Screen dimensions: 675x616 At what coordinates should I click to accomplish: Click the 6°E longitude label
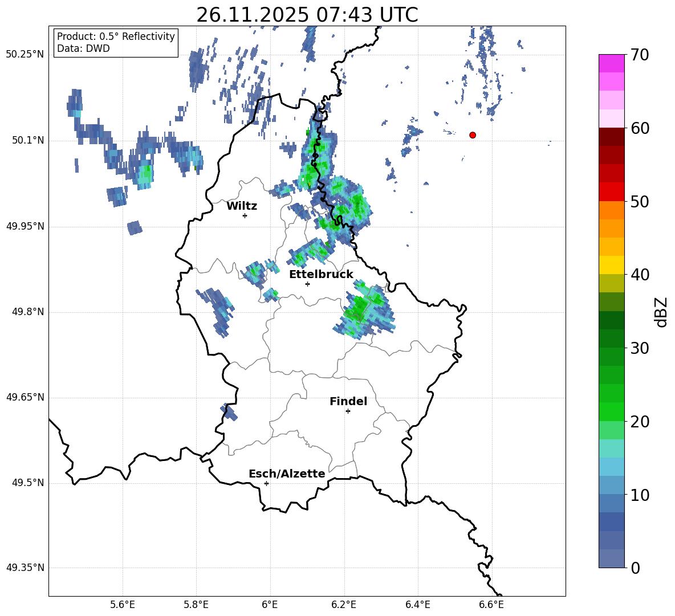(270, 605)
